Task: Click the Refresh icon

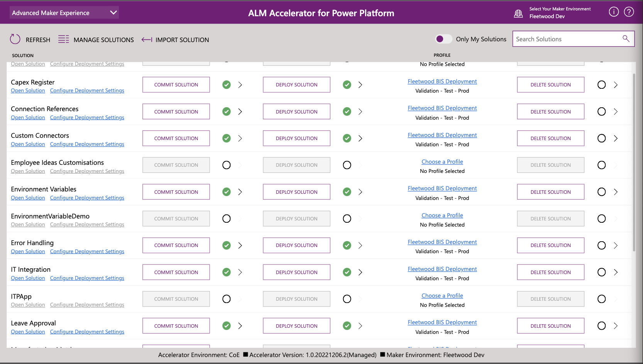Action: 15,39
